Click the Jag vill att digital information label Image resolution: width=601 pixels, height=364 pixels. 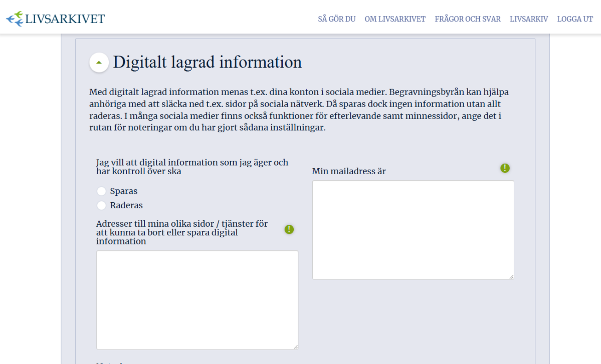tap(192, 167)
